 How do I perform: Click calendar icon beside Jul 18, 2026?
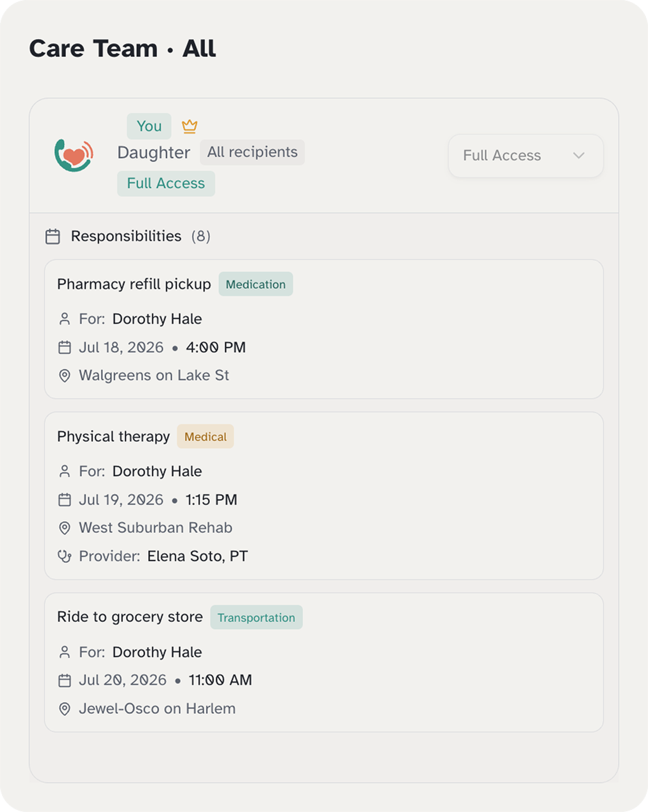coord(65,347)
